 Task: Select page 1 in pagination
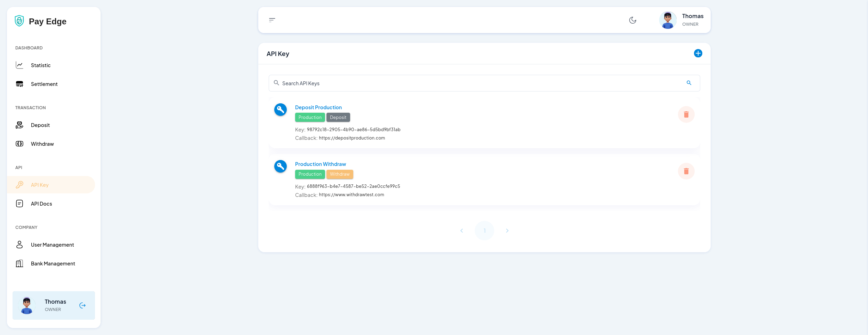[x=484, y=231]
